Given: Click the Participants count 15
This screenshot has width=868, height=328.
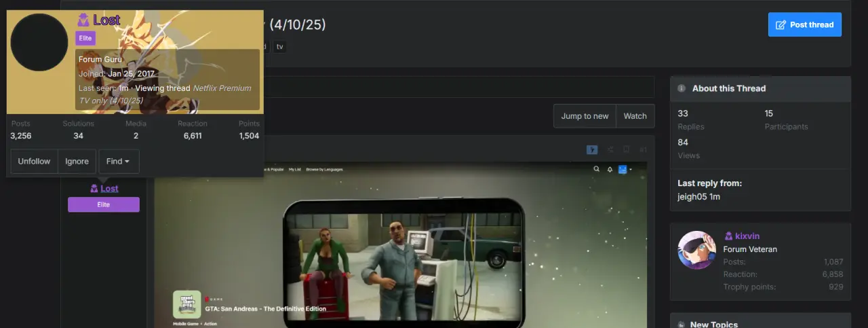Looking at the screenshot, I should [769, 113].
